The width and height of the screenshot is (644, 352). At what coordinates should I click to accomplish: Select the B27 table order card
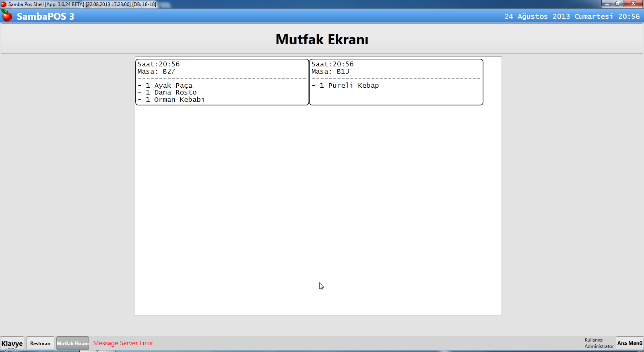coord(222,82)
